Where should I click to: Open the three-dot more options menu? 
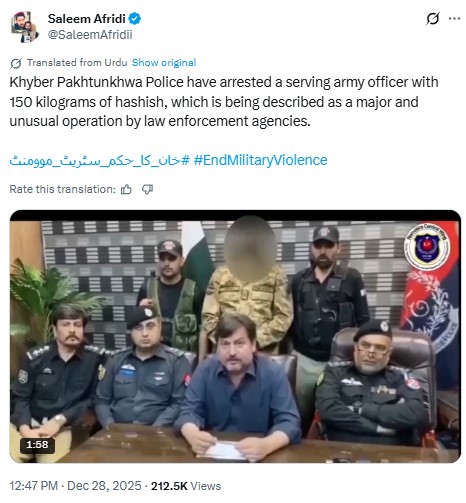(x=454, y=19)
